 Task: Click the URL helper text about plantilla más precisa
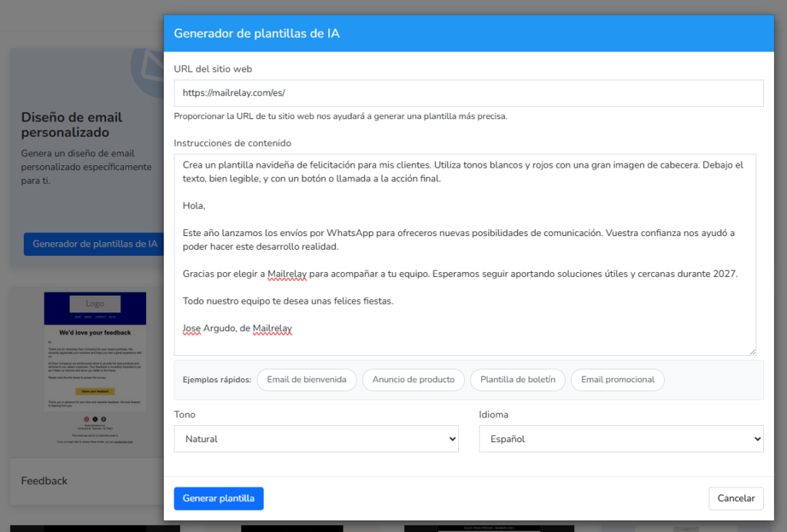tap(340, 116)
